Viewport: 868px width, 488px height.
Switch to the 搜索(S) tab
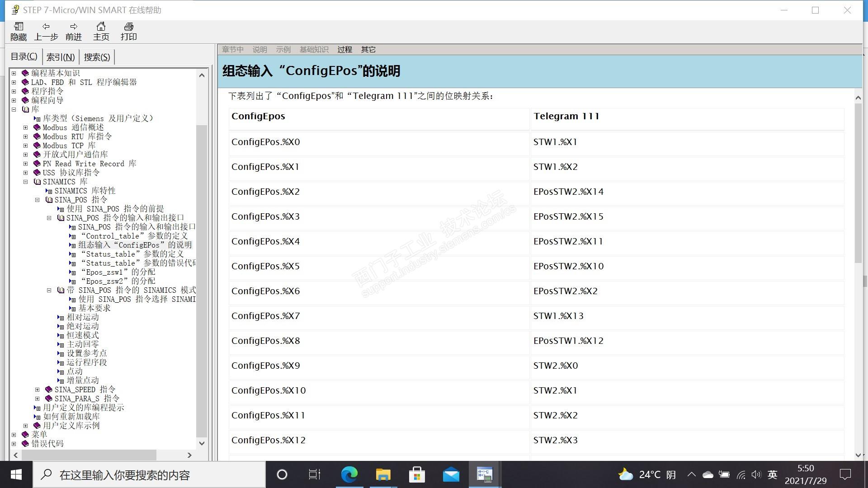click(x=97, y=57)
